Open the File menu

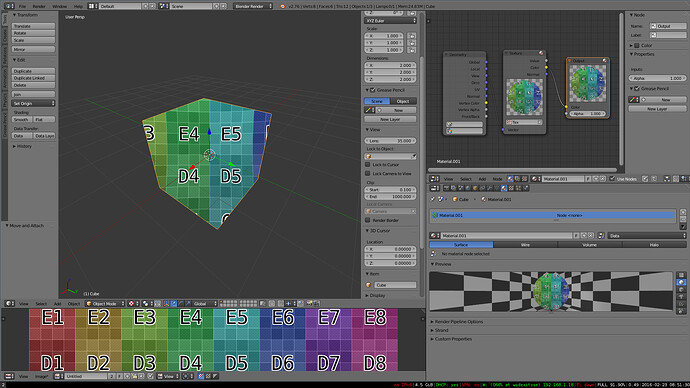(x=22, y=6)
